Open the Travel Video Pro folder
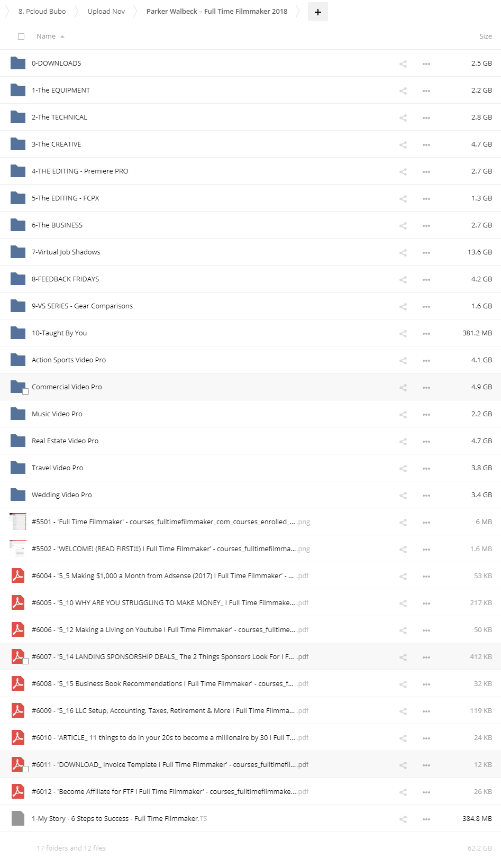The image size is (501, 868). pos(58,468)
